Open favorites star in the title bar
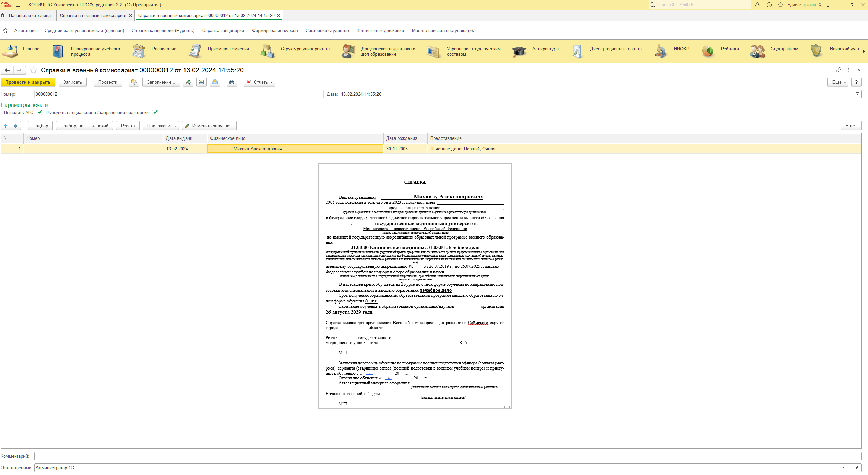This screenshot has width=868, height=475. coord(781,5)
